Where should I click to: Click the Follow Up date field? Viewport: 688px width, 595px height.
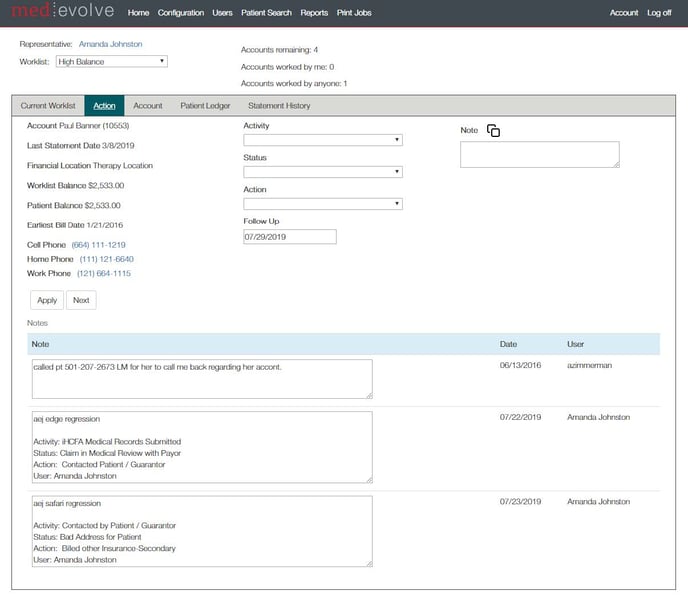(290, 237)
